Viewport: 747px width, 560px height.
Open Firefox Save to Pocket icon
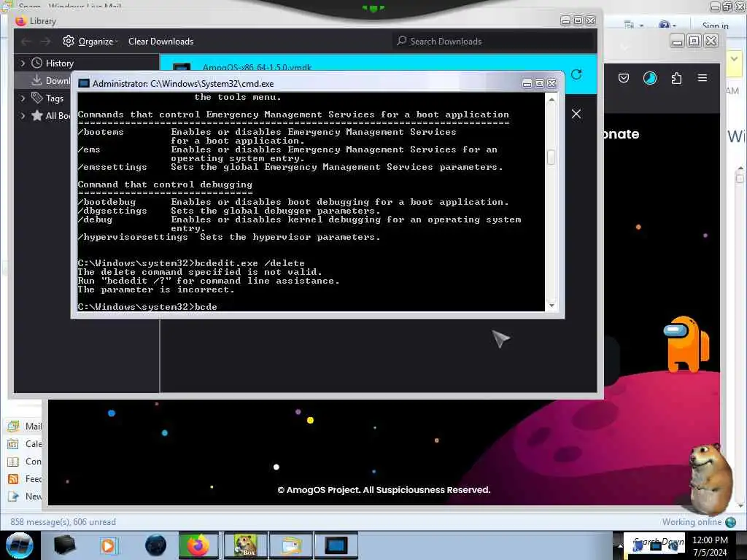pos(624,78)
